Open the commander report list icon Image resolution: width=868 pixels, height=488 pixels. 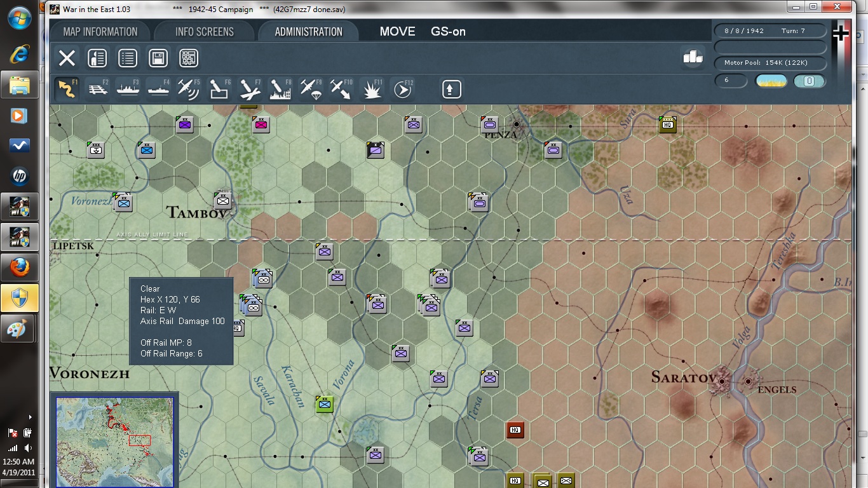click(x=97, y=58)
